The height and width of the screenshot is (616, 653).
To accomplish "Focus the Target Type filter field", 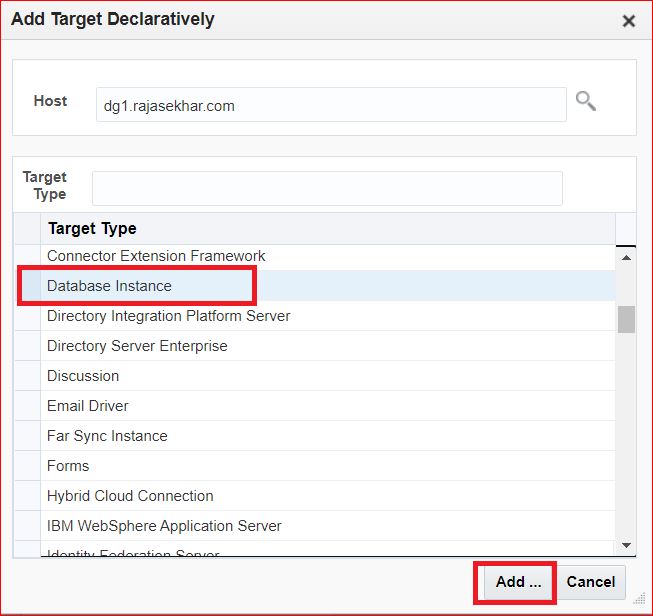I will [x=327, y=188].
